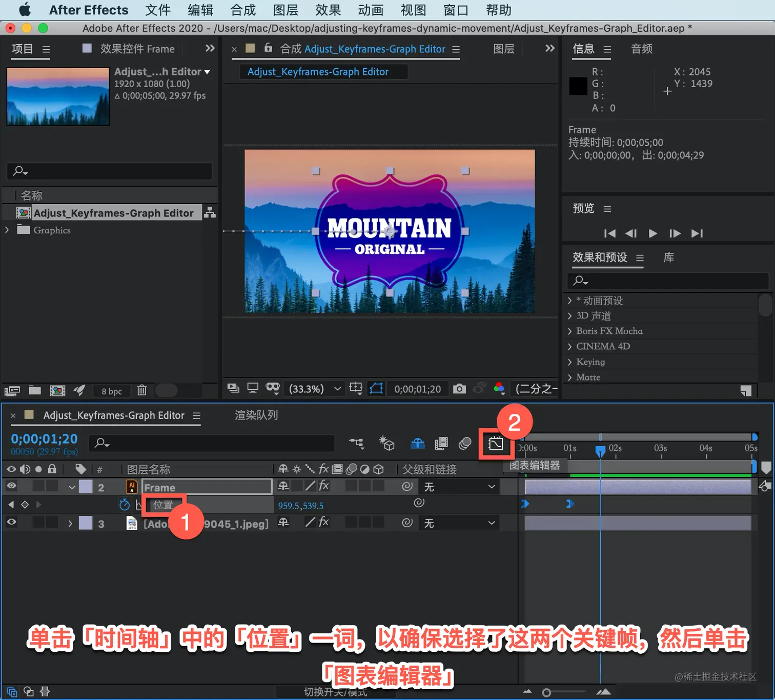Expand the Keying effects category
775x700 pixels.
click(569, 362)
